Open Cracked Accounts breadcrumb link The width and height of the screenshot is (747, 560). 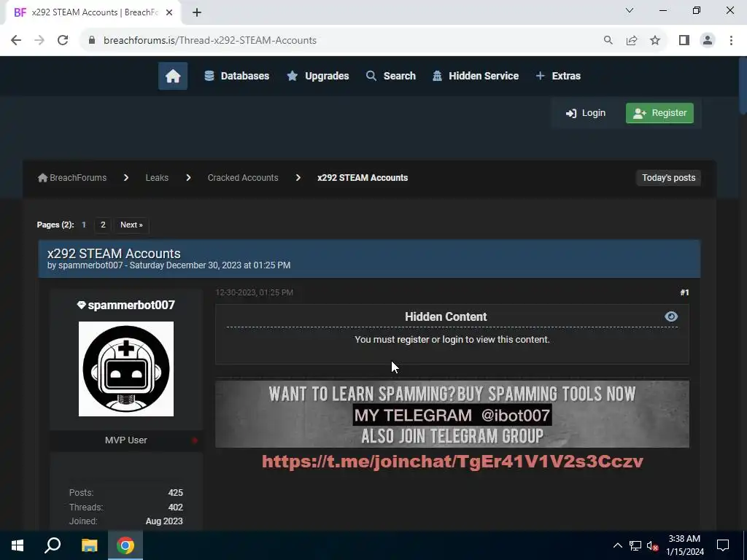pyautogui.click(x=242, y=178)
